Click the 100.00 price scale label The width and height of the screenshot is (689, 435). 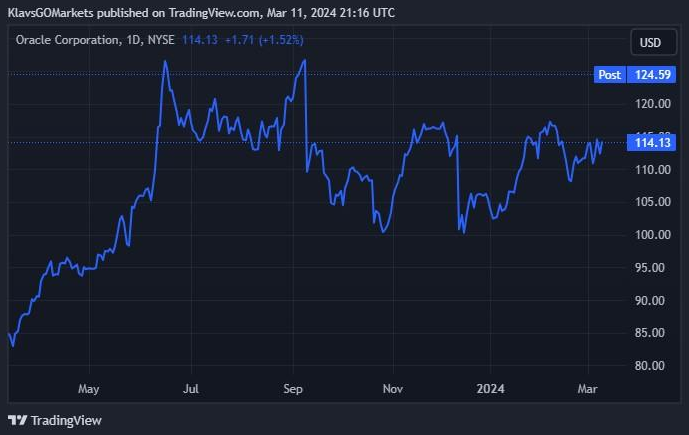(652, 235)
